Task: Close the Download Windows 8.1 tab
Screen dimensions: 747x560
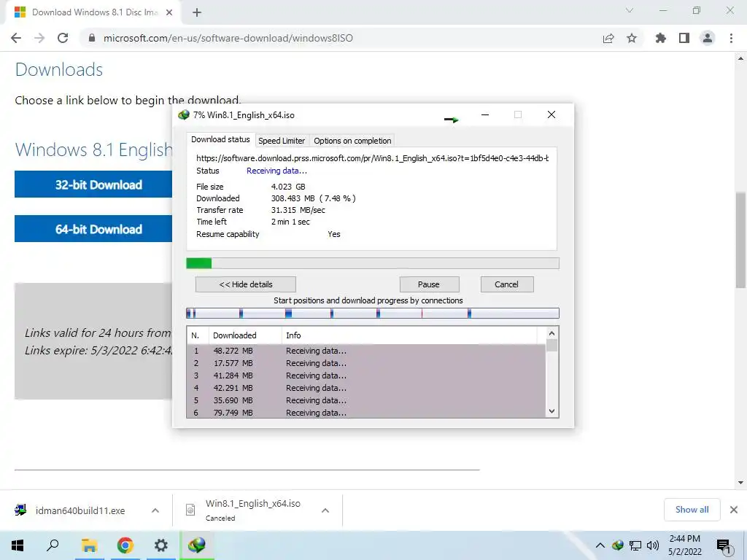Action: click(169, 12)
